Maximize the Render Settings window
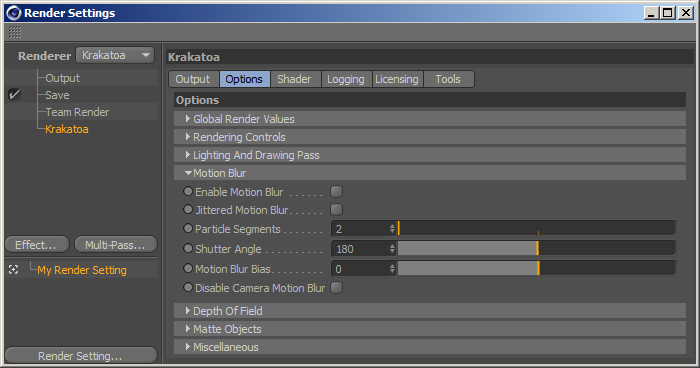 point(668,13)
